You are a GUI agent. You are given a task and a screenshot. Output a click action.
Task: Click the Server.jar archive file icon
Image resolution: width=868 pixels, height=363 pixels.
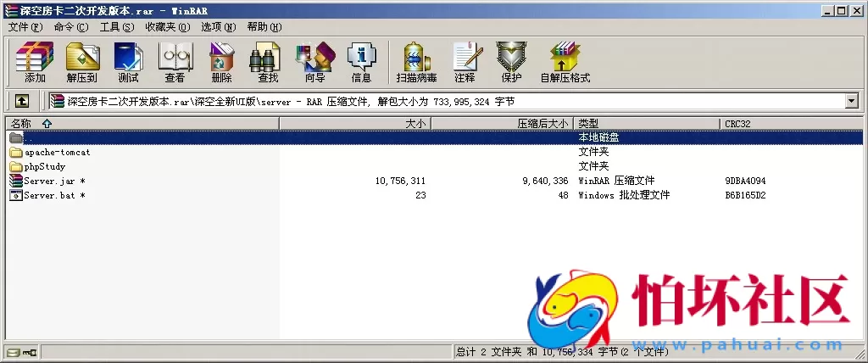(x=15, y=181)
